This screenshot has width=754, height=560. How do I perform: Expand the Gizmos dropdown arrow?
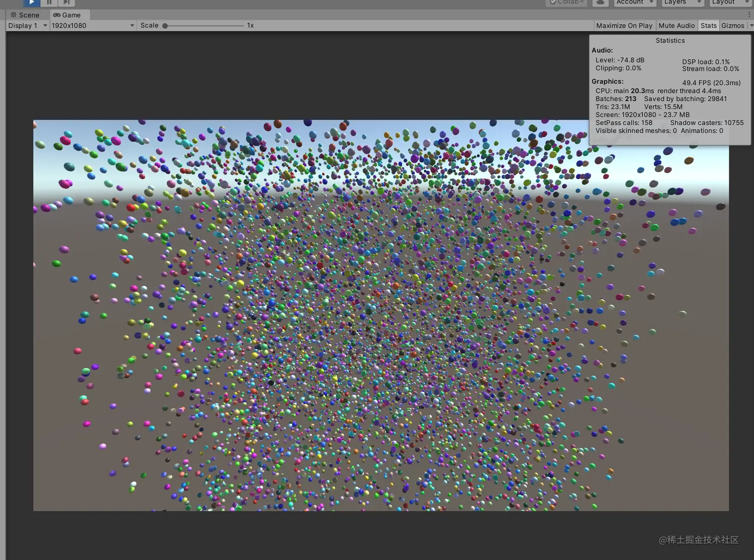pyautogui.click(x=751, y=25)
